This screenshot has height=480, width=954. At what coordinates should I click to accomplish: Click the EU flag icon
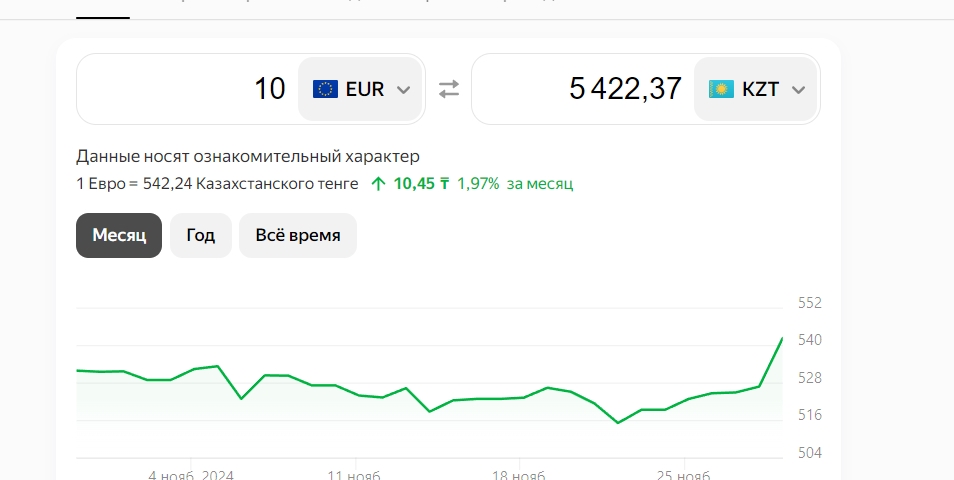(x=325, y=89)
